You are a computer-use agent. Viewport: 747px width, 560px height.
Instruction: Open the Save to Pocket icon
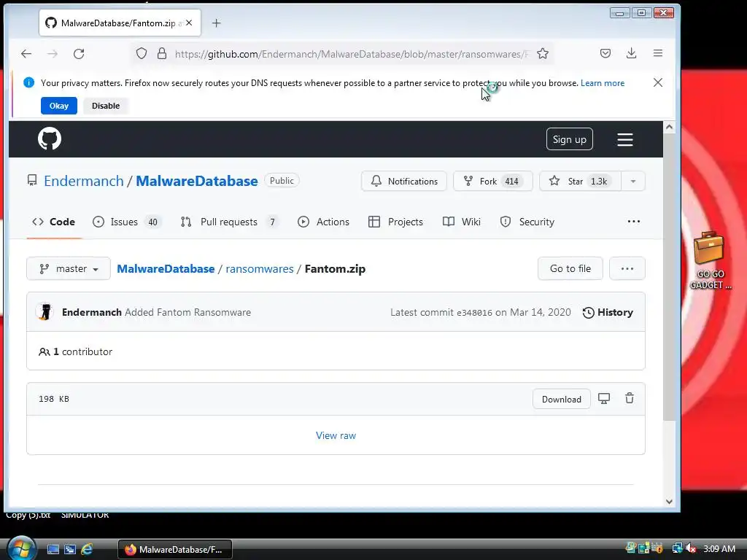click(605, 53)
